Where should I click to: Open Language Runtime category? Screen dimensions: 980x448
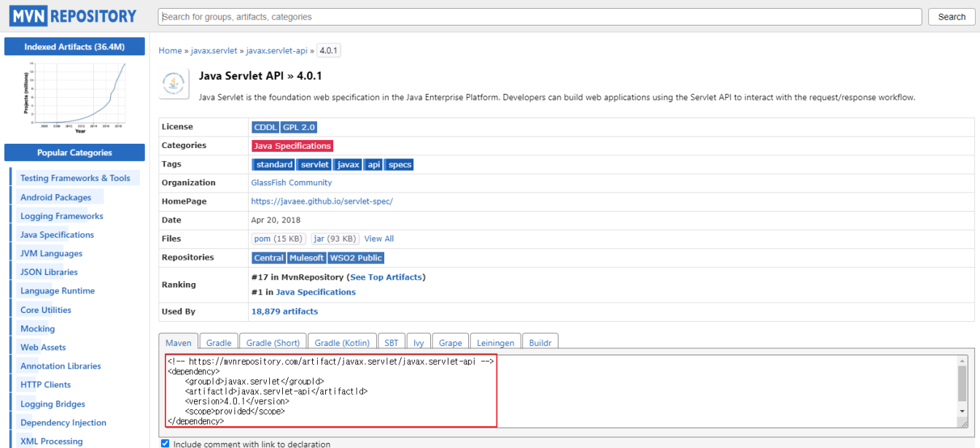(58, 290)
